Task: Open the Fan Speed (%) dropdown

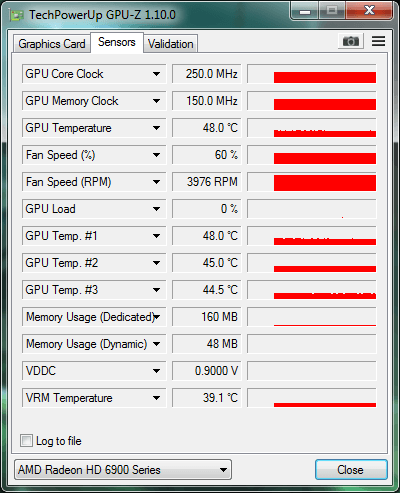Action: point(156,155)
